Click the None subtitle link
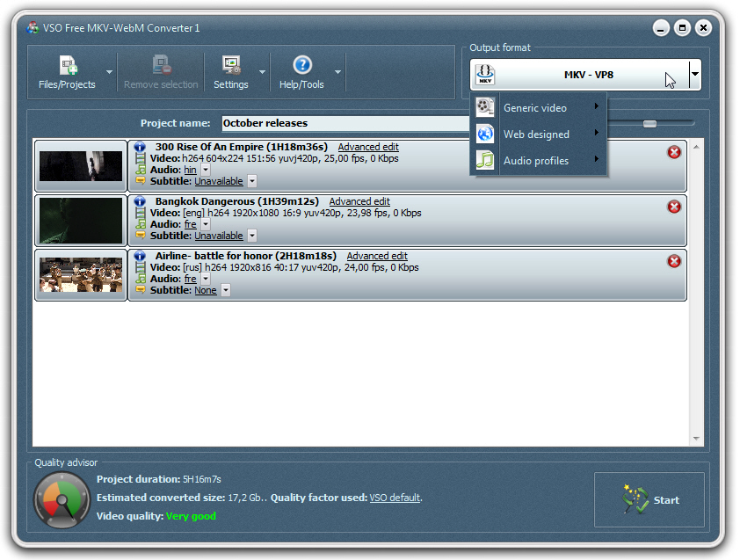 206,290
